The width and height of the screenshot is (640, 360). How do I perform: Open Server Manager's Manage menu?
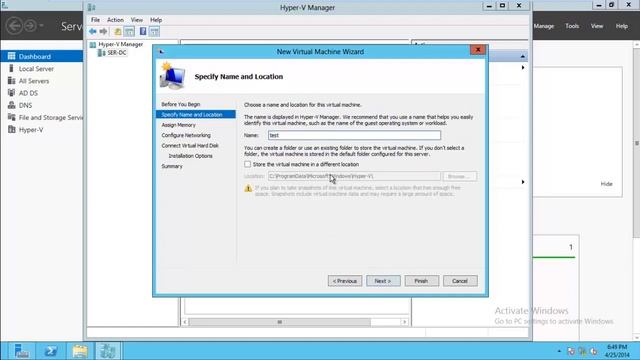click(544, 26)
